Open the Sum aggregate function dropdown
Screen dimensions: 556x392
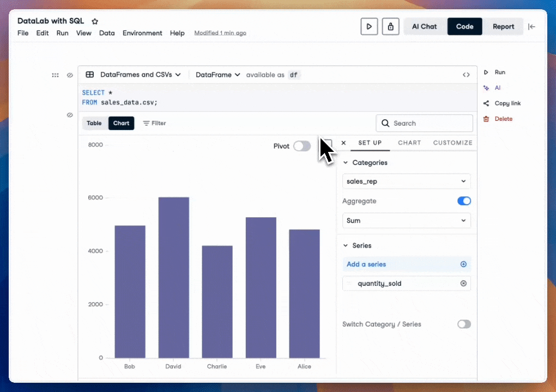click(406, 220)
